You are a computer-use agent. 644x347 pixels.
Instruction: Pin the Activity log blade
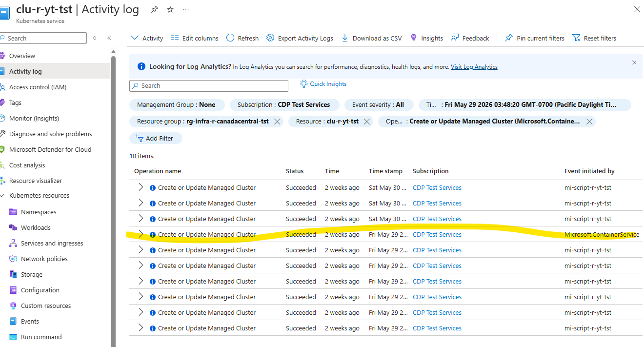(x=155, y=9)
